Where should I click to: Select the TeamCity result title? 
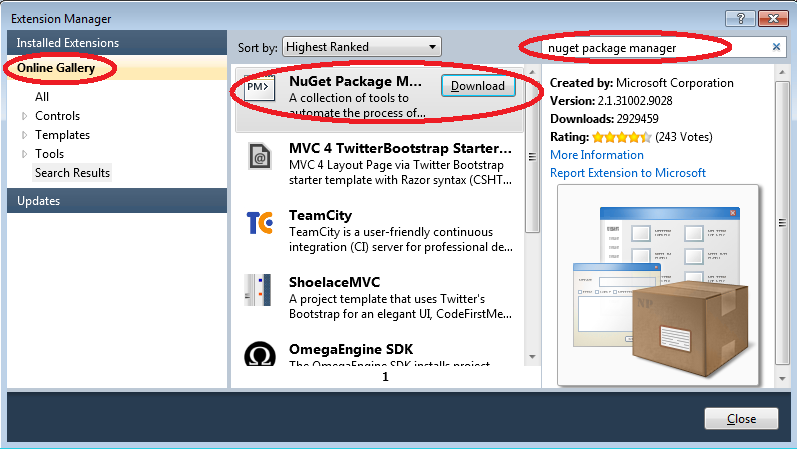click(x=320, y=216)
